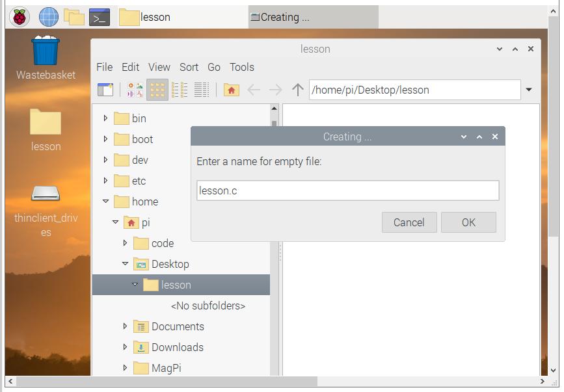564x392 pixels.
Task: Select the highlighted lesson folder in tree
Action: point(181,285)
